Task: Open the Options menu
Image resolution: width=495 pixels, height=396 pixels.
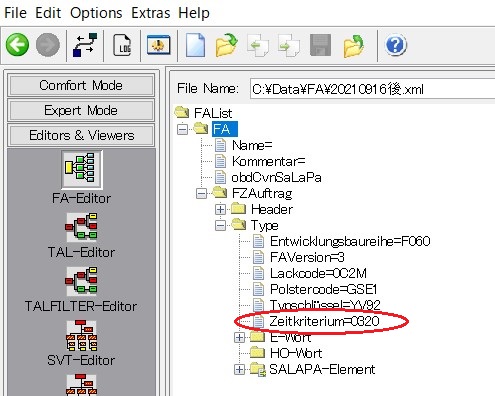Action: pyautogui.click(x=96, y=13)
